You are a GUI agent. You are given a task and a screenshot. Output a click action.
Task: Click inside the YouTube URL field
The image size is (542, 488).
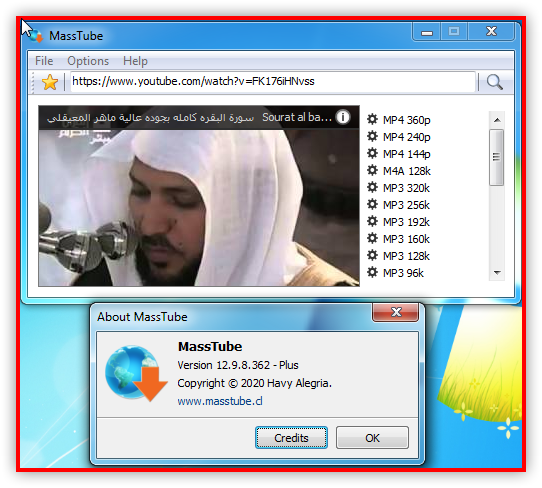pos(273,82)
